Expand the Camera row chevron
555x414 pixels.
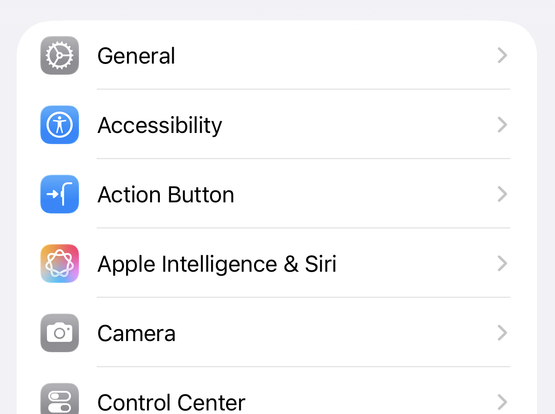coord(502,333)
